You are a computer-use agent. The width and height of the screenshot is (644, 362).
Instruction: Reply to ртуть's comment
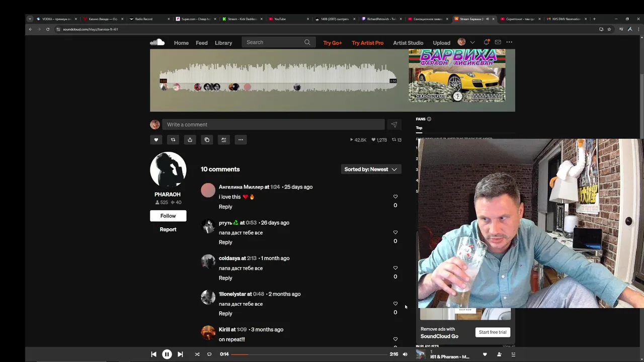[225, 242]
